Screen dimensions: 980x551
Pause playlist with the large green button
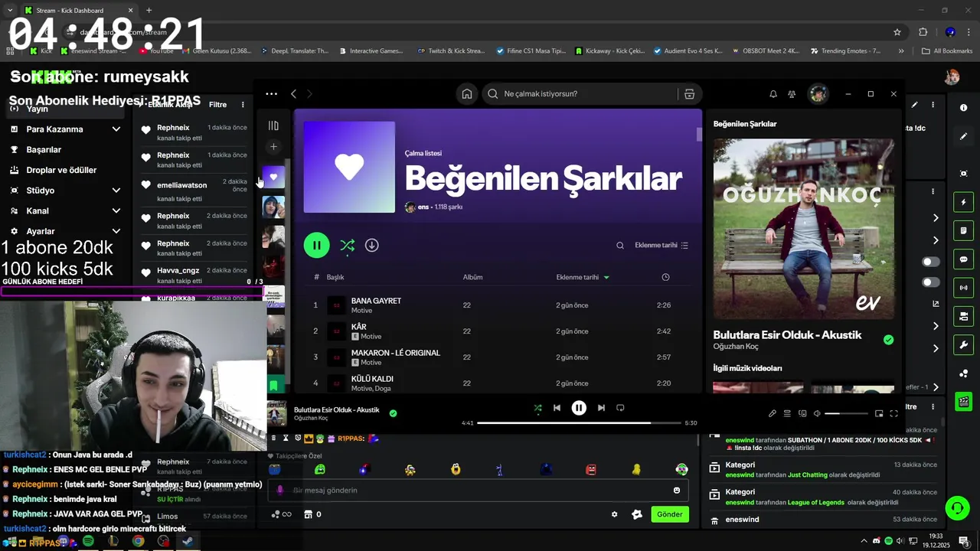(316, 245)
